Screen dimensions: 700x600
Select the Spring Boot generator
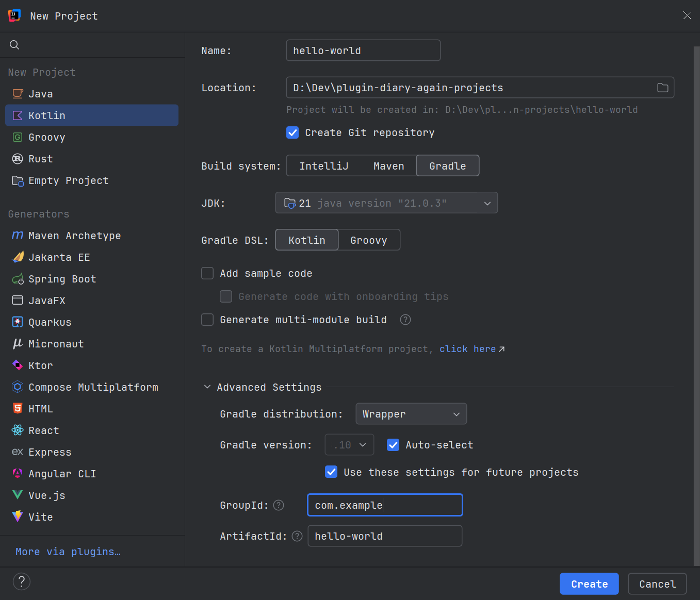click(62, 279)
